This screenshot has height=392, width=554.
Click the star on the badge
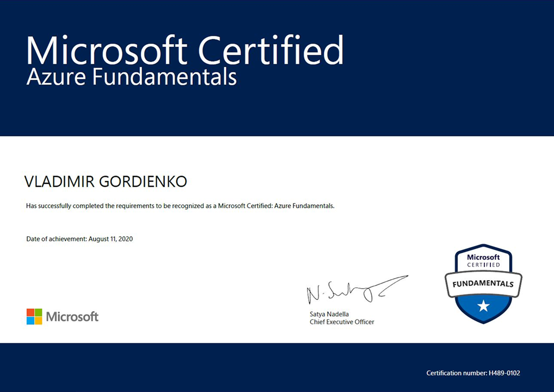[x=483, y=306]
